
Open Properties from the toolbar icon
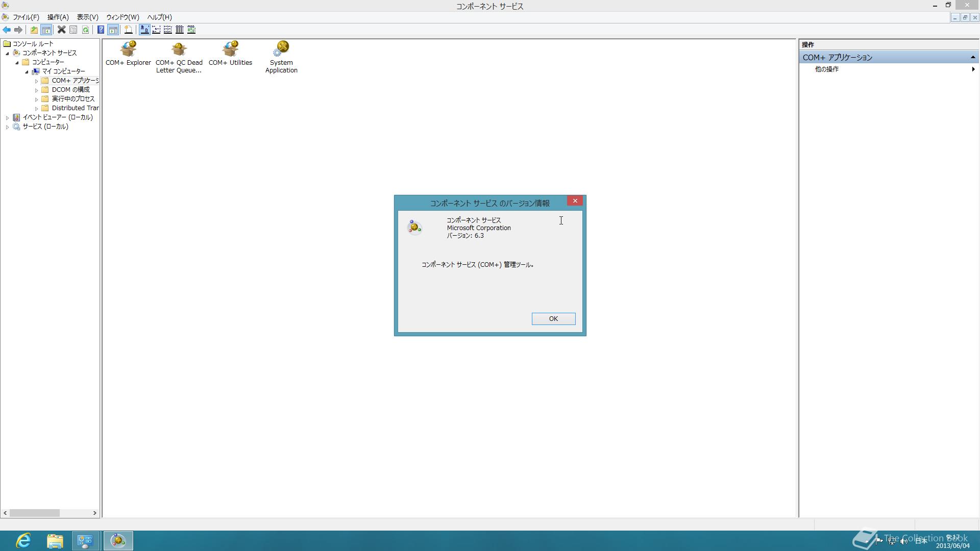point(73,30)
